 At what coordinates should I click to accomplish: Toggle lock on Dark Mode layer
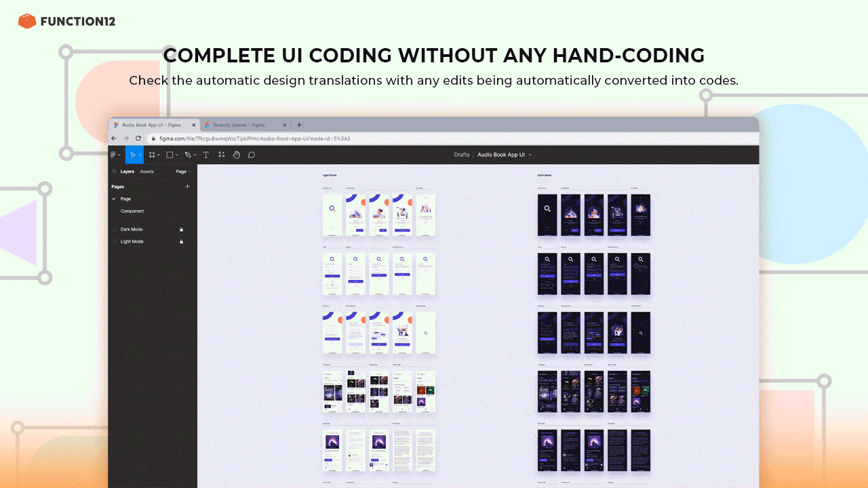click(x=181, y=229)
